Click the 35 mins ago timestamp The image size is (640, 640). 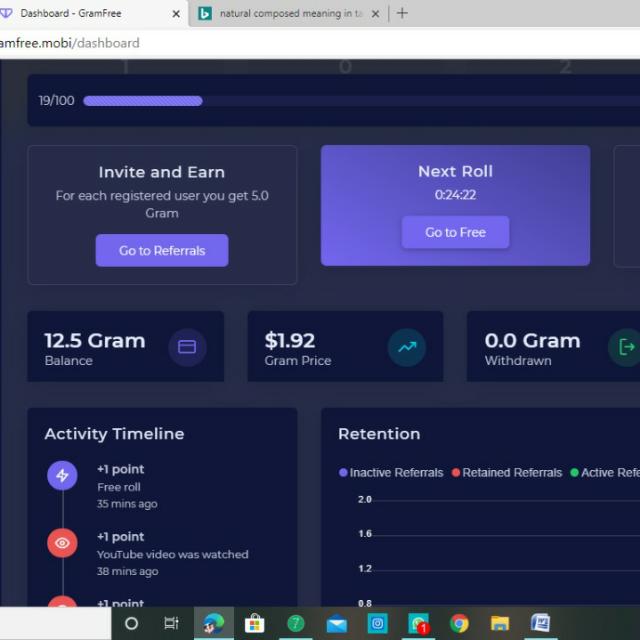tap(127, 504)
